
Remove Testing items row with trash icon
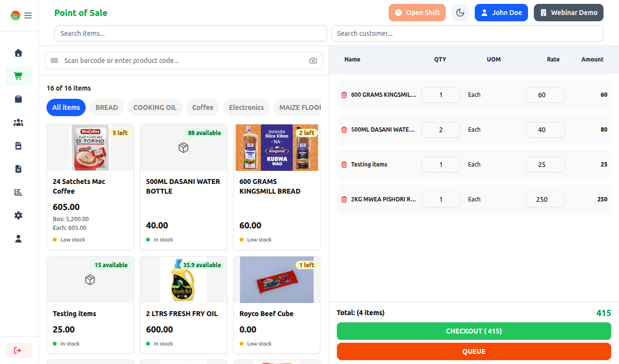pyautogui.click(x=344, y=165)
